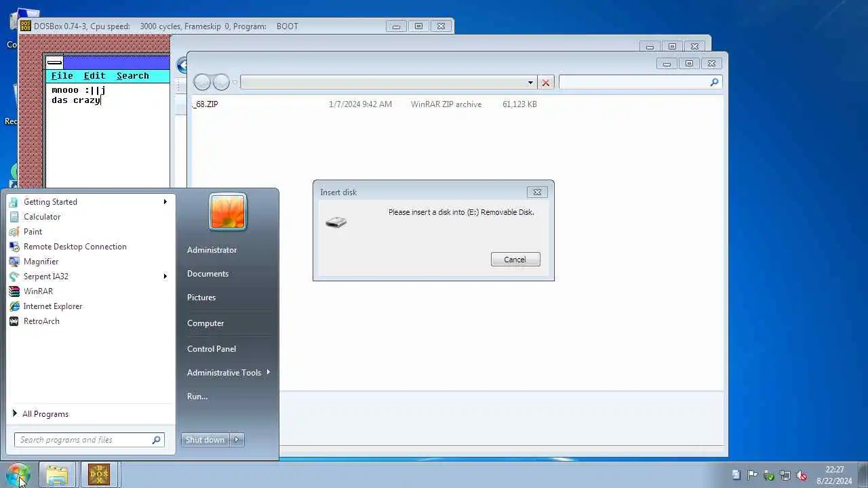The width and height of the screenshot is (868, 488).
Task: Open the recent pages dropdown arrow
Action: click(x=235, y=83)
